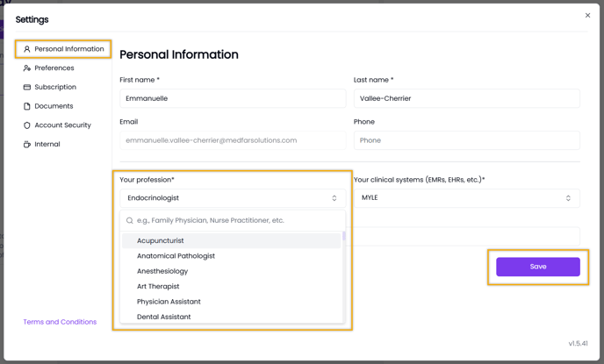Image resolution: width=604 pixels, height=364 pixels.
Task: Click the Account Security shield icon
Action: 27,125
